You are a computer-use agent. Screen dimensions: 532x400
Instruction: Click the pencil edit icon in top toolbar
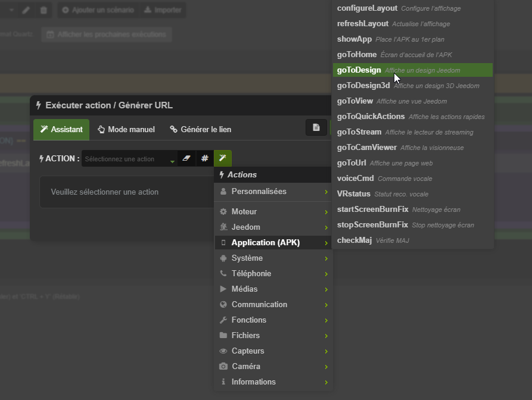pyautogui.click(x=26, y=10)
